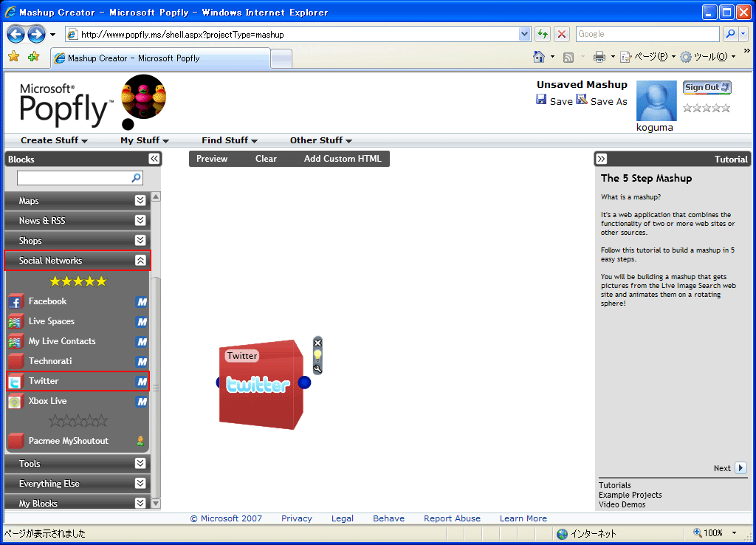Open the My Stuff menu
This screenshot has height=545, width=756.
(x=145, y=140)
